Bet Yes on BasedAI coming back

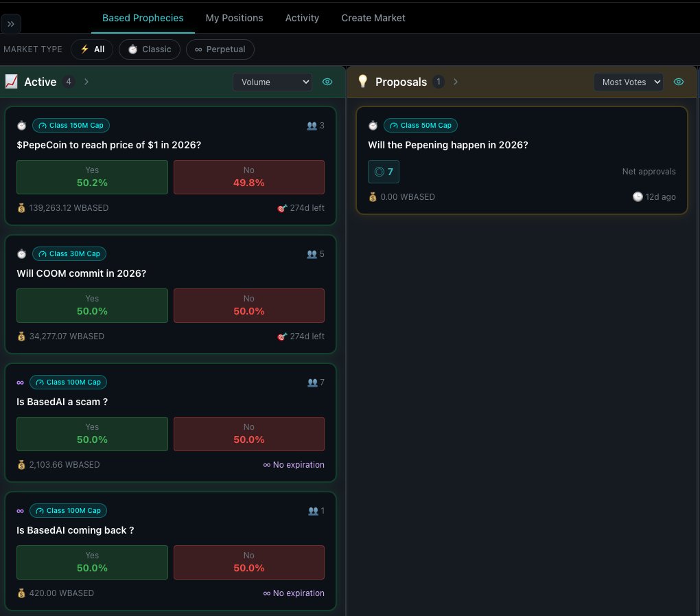click(x=92, y=562)
